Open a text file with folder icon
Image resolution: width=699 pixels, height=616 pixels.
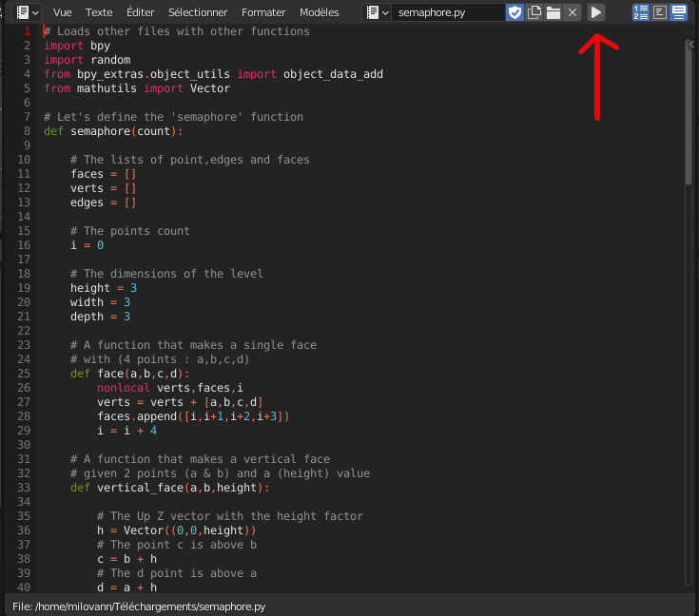point(553,12)
